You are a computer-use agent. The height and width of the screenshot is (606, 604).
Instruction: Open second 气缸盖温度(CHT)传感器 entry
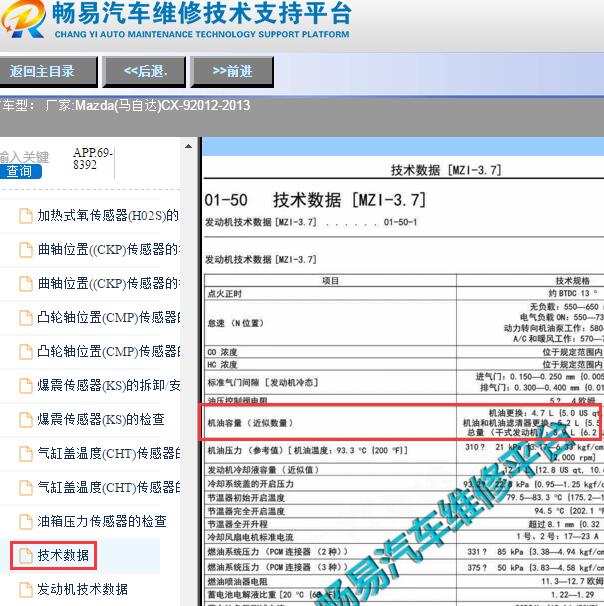click(x=109, y=488)
